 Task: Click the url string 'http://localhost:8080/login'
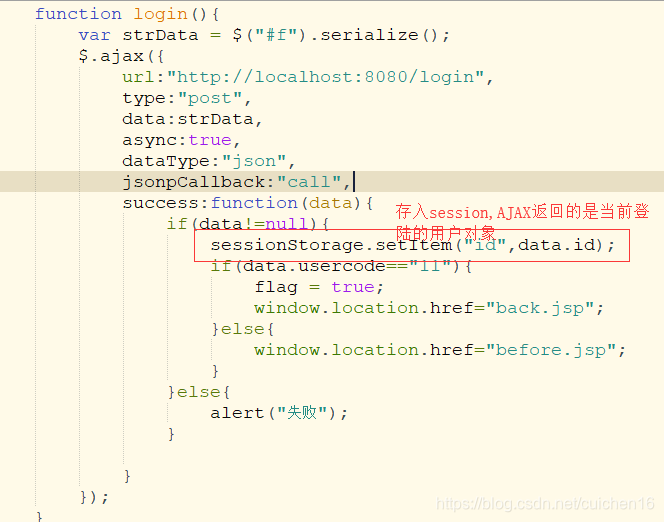(325, 77)
